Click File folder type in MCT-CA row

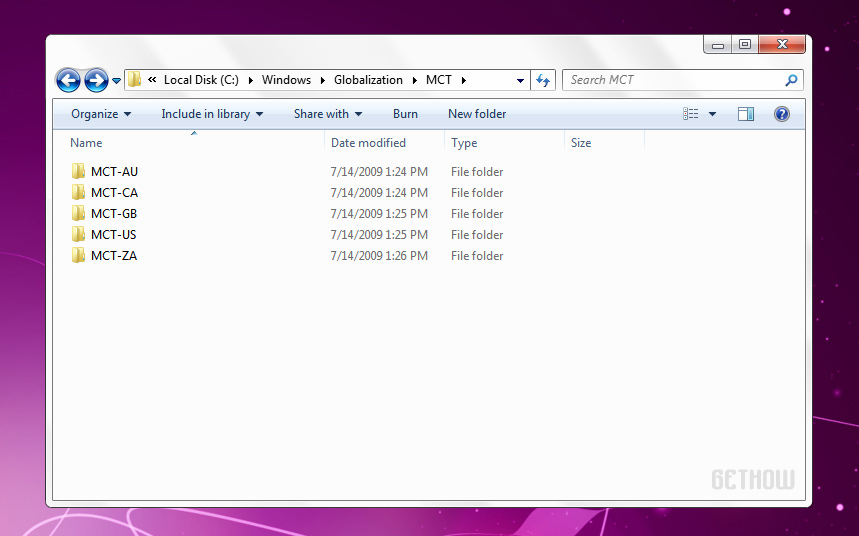point(477,192)
